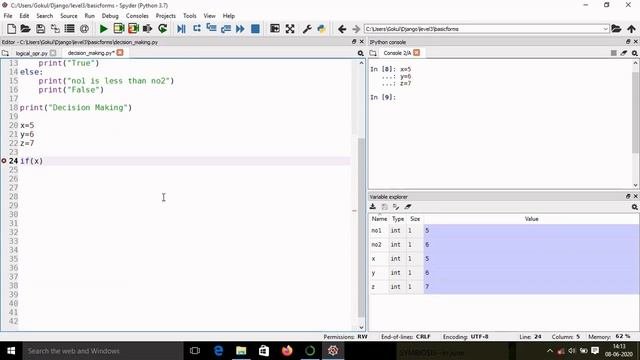The height and width of the screenshot is (360, 640).
Task: Run selection or current line
Action: pos(147,29)
